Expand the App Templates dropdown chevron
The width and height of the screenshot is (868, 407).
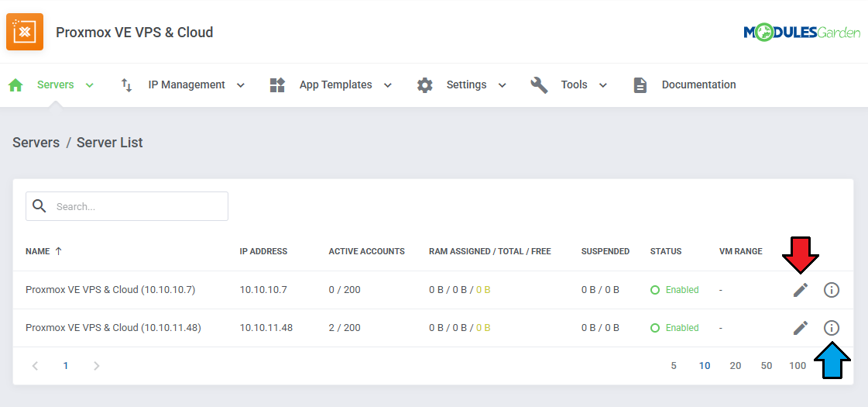pos(387,85)
